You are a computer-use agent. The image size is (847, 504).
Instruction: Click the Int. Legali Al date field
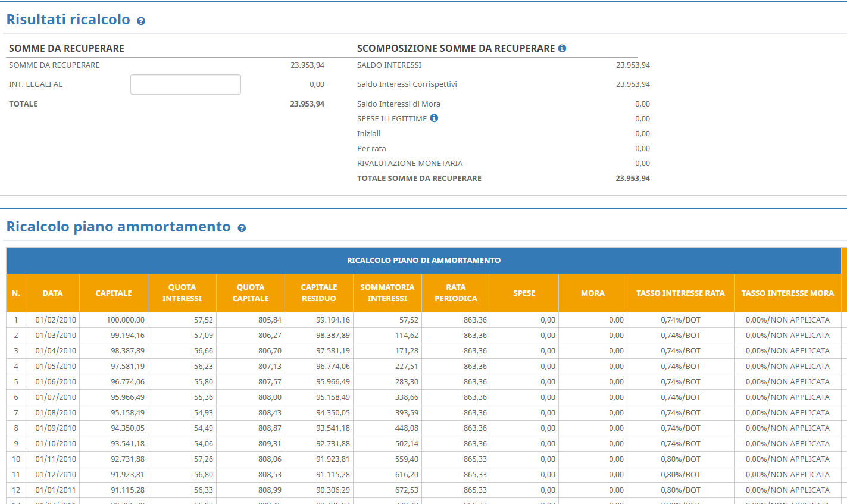[185, 84]
